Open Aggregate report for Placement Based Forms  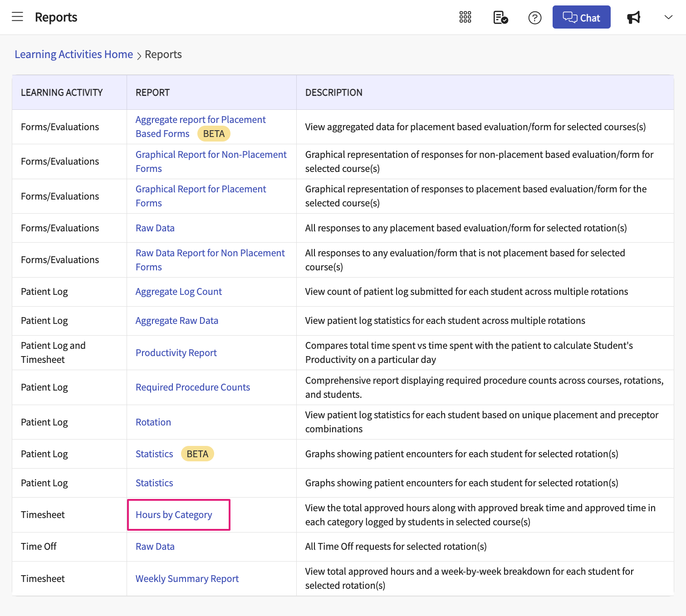point(201,127)
